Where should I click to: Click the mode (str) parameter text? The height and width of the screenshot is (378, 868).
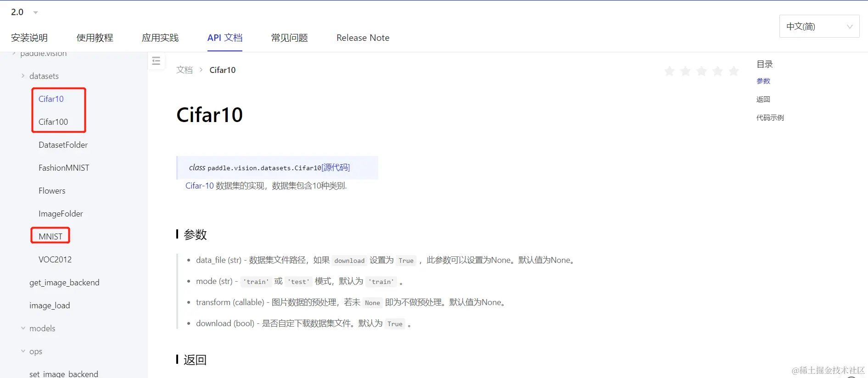214,281
